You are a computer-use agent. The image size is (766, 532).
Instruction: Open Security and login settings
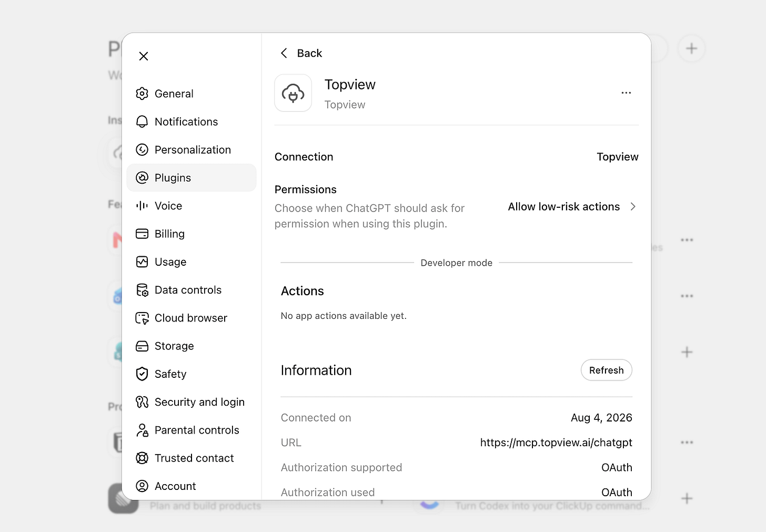click(191, 402)
